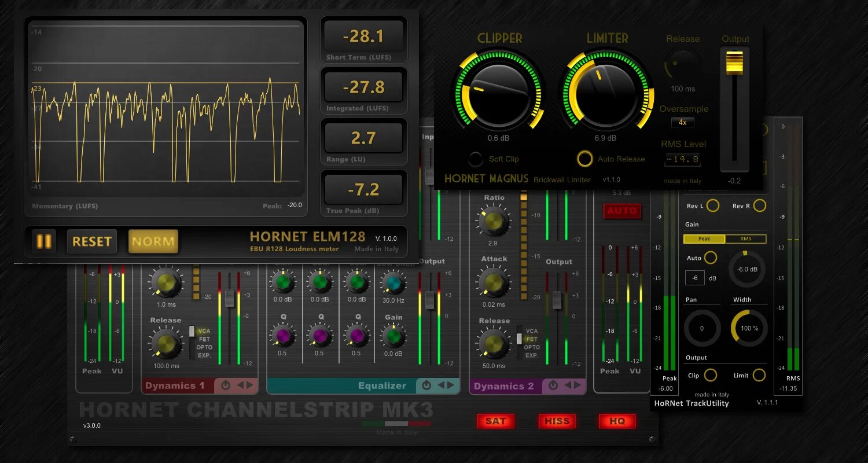Click the RESET button in ELM128

91,241
